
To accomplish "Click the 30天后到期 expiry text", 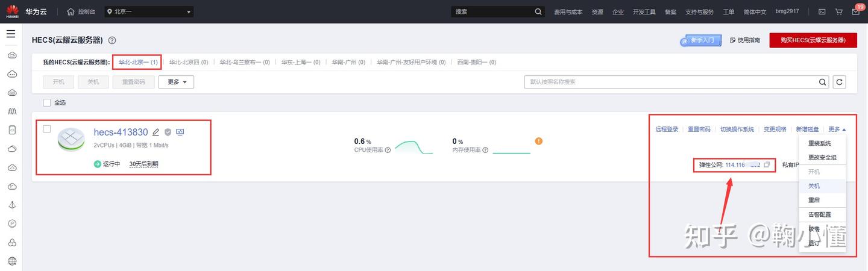I will click(144, 164).
